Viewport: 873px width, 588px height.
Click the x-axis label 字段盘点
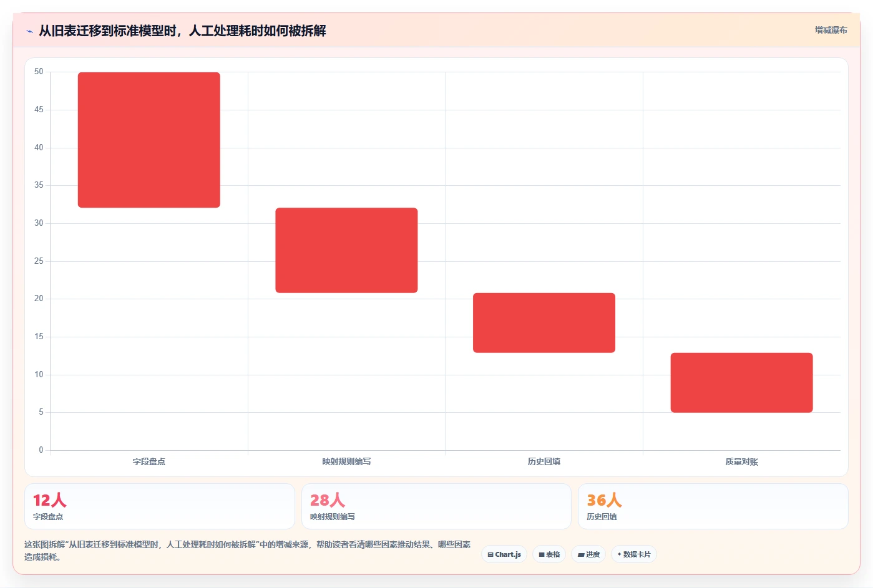click(149, 461)
